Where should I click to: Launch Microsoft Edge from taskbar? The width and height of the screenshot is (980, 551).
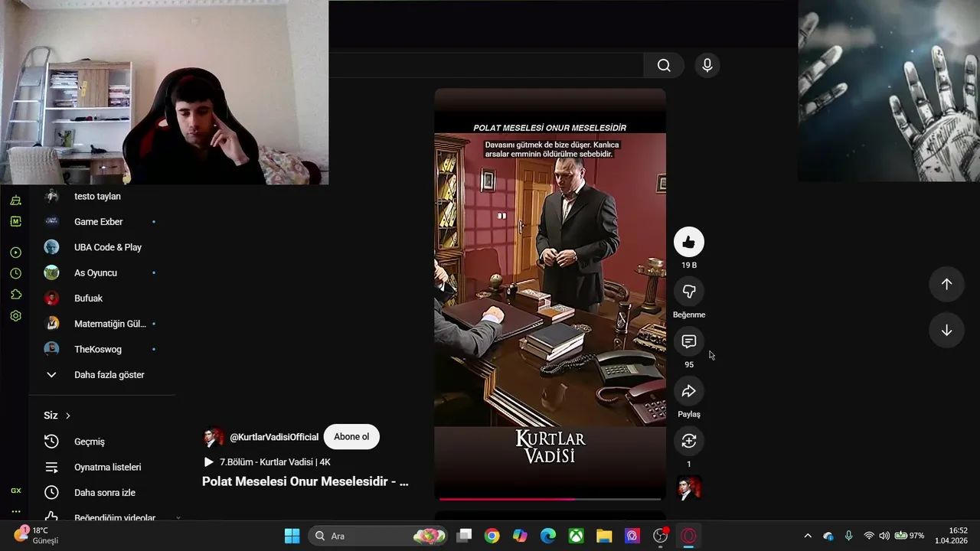point(548,536)
